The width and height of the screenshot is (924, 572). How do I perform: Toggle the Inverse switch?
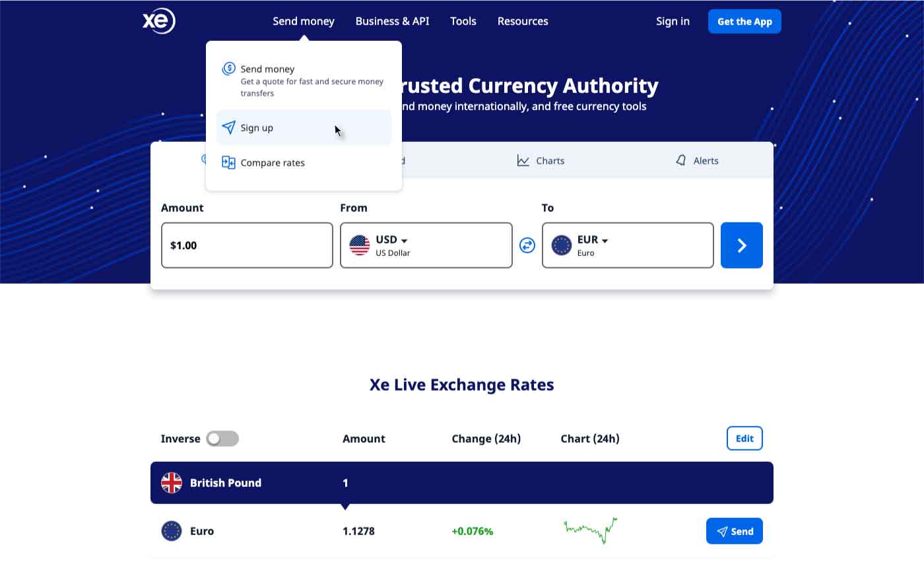[x=222, y=439]
